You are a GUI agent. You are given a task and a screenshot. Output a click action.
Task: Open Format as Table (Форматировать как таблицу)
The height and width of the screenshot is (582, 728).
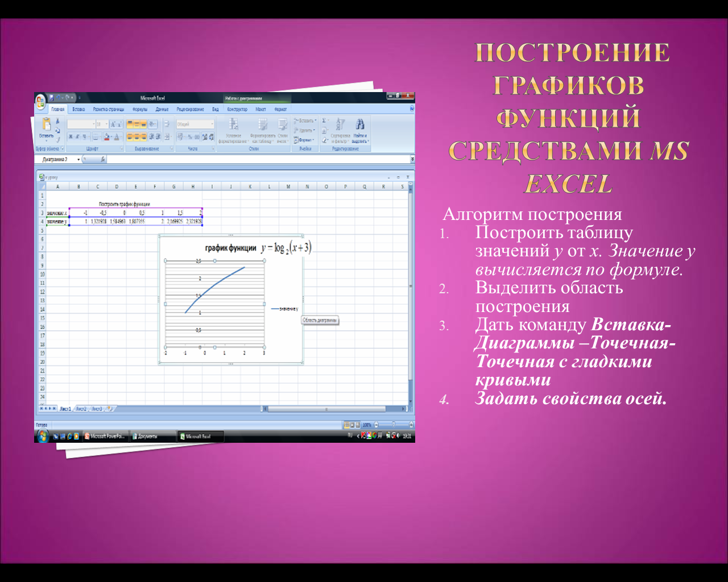(262, 130)
